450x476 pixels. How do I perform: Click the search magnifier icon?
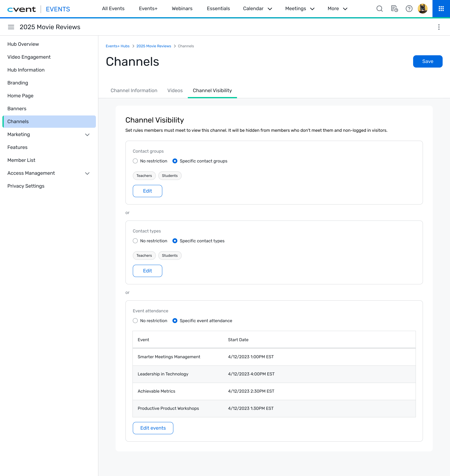click(379, 9)
